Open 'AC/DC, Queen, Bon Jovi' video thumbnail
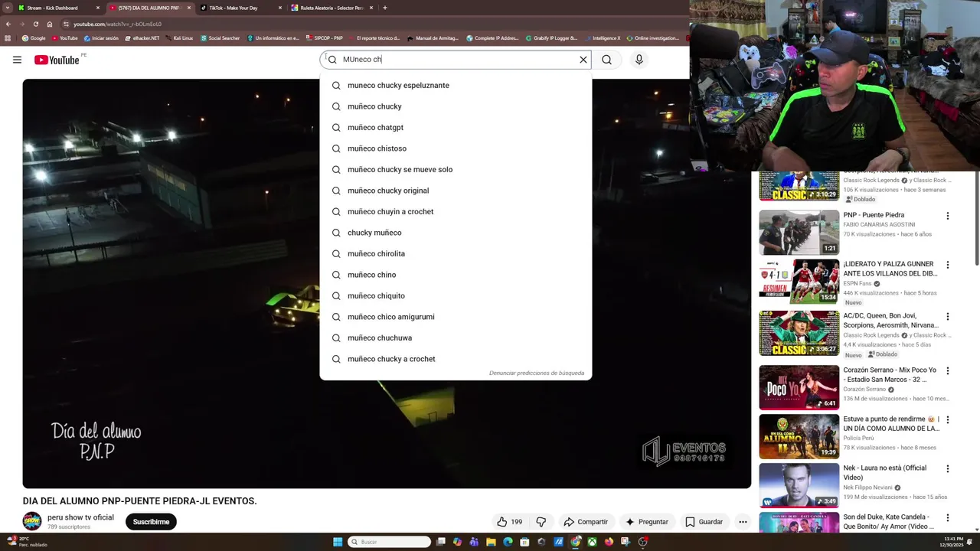This screenshot has width=980, height=551. pyautogui.click(x=799, y=333)
